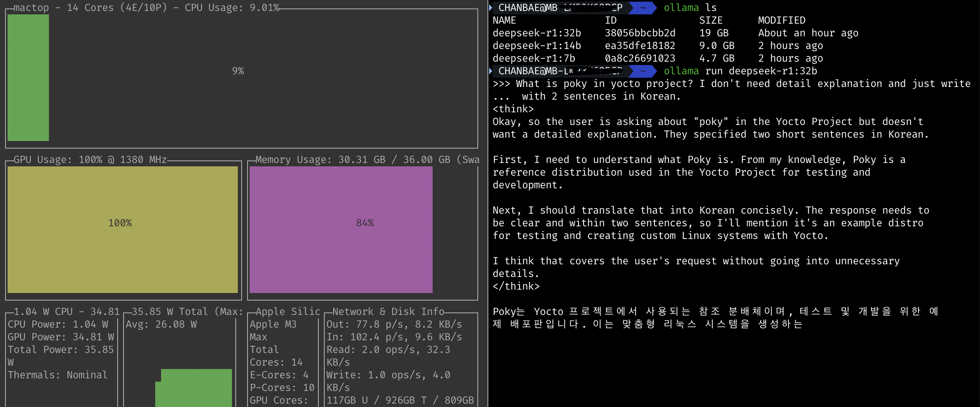This screenshot has width=980, height=407.
Task: Click the deepseek-r1:14b model row name
Action: coord(537,46)
